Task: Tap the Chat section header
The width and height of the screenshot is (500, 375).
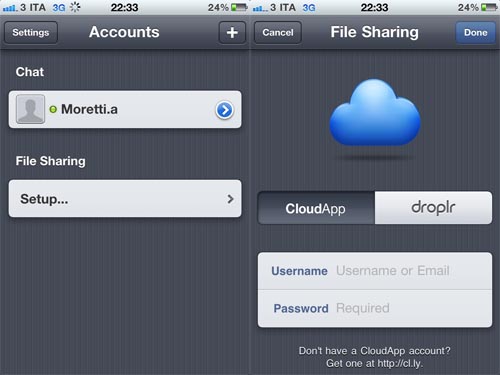Action: coord(30,72)
